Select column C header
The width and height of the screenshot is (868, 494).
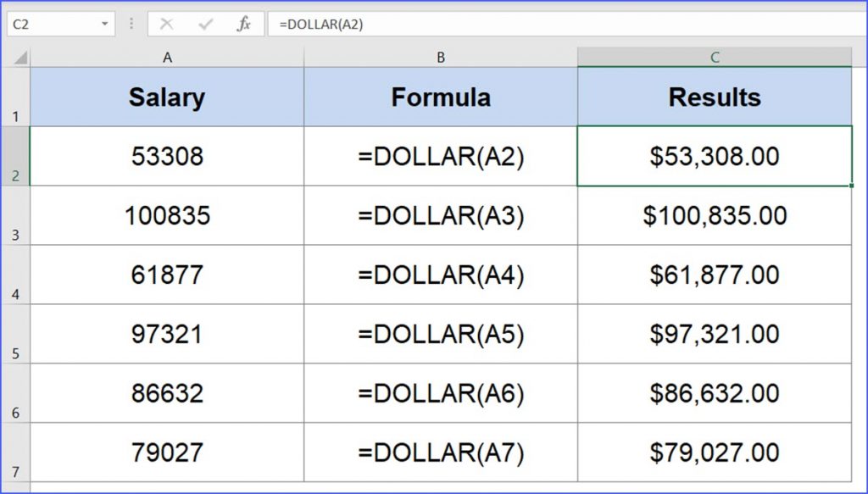point(715,57)
